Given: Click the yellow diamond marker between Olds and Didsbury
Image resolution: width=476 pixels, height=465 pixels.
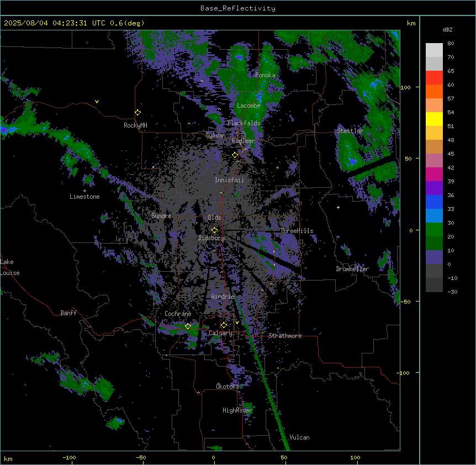Looking at the screenshot, I should (214, 230).
